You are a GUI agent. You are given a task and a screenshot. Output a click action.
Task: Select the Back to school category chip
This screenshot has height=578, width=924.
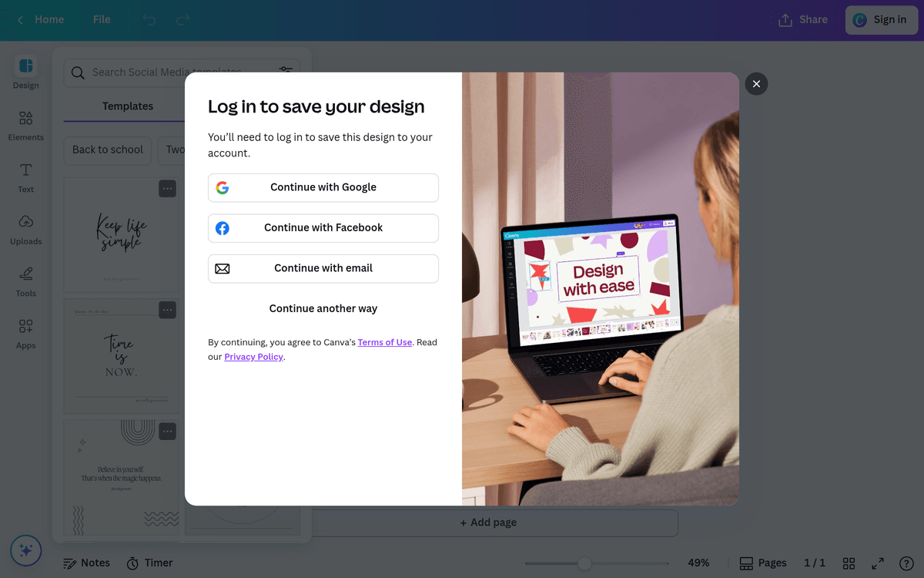(108, 150)
